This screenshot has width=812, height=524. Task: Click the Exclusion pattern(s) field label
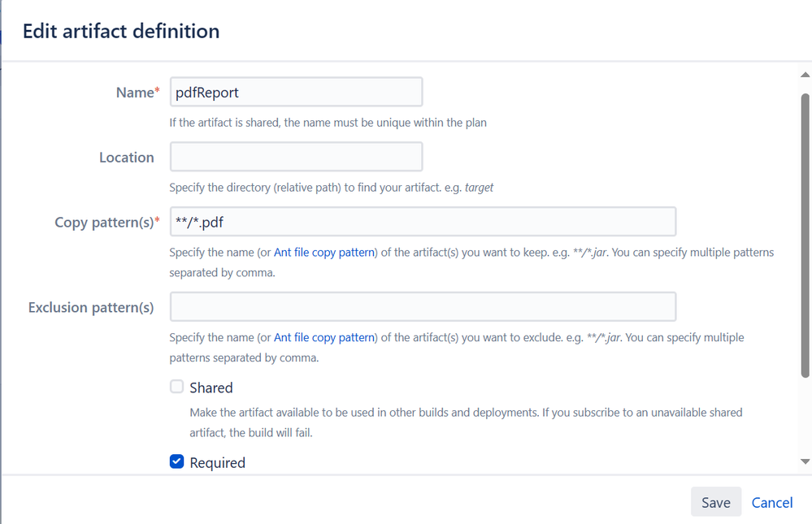pos(91,307)
